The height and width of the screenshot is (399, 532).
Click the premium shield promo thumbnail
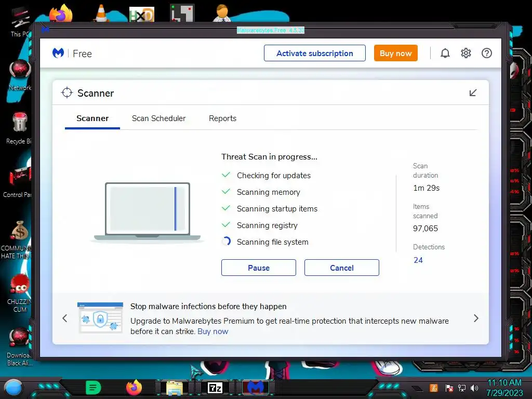[x=100, y=318]
